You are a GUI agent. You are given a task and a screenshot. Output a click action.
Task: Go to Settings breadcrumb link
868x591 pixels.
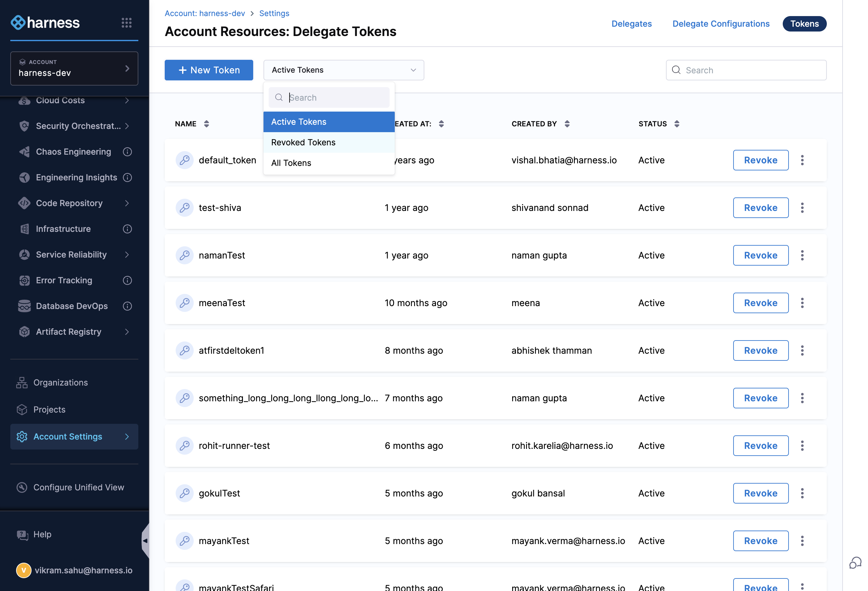[x=274, y=14]
